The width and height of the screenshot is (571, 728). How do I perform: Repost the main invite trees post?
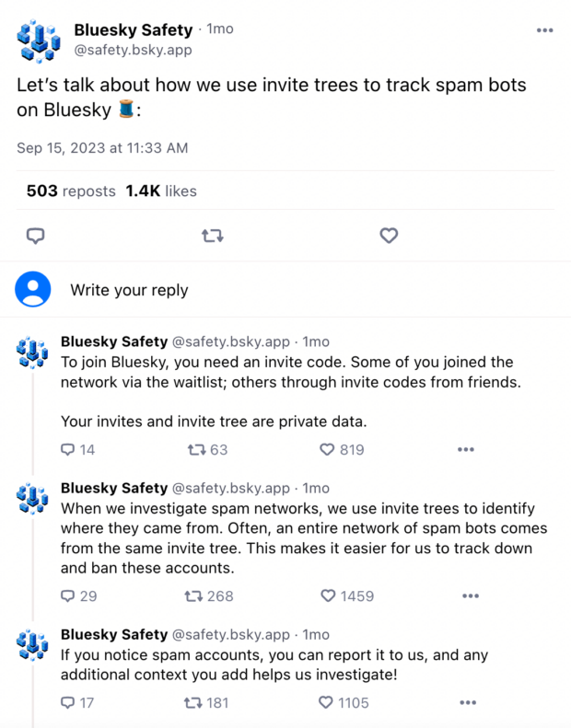[x=212, y=237]
